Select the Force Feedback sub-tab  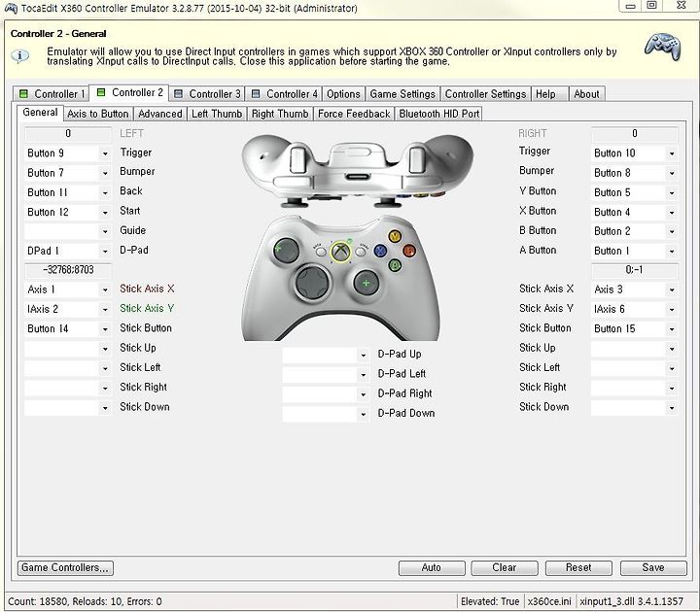[x=354, y=114]
